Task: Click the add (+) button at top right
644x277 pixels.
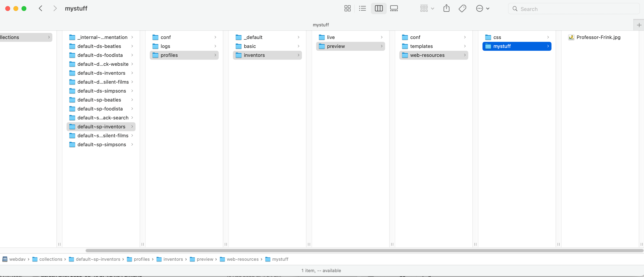Action: click(x=639, y=25)
